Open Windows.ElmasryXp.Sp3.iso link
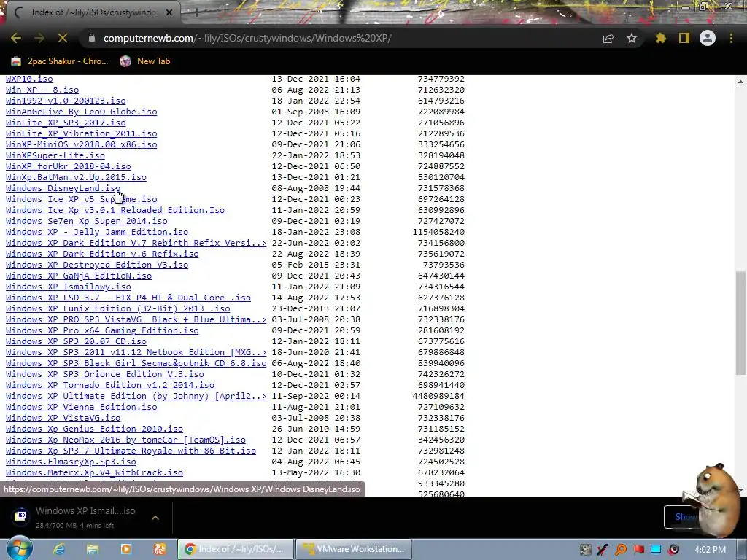Screen dimensions: 747x560 71,462
